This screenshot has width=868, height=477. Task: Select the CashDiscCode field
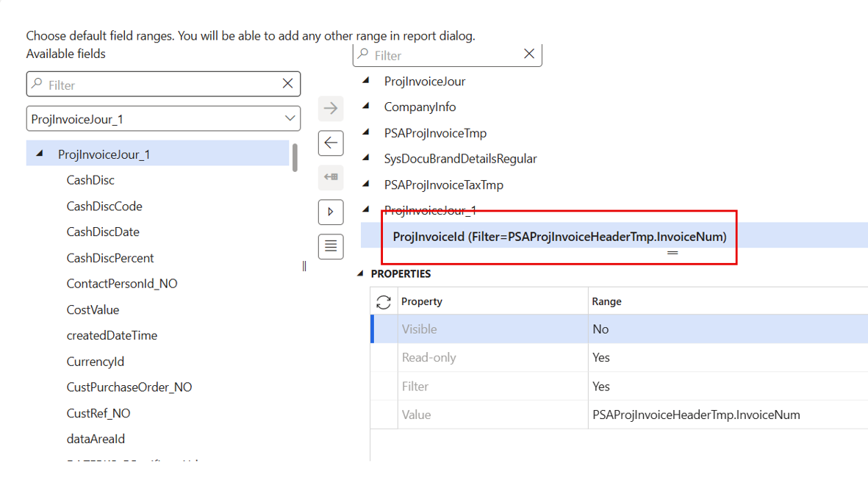click(104, 207)
